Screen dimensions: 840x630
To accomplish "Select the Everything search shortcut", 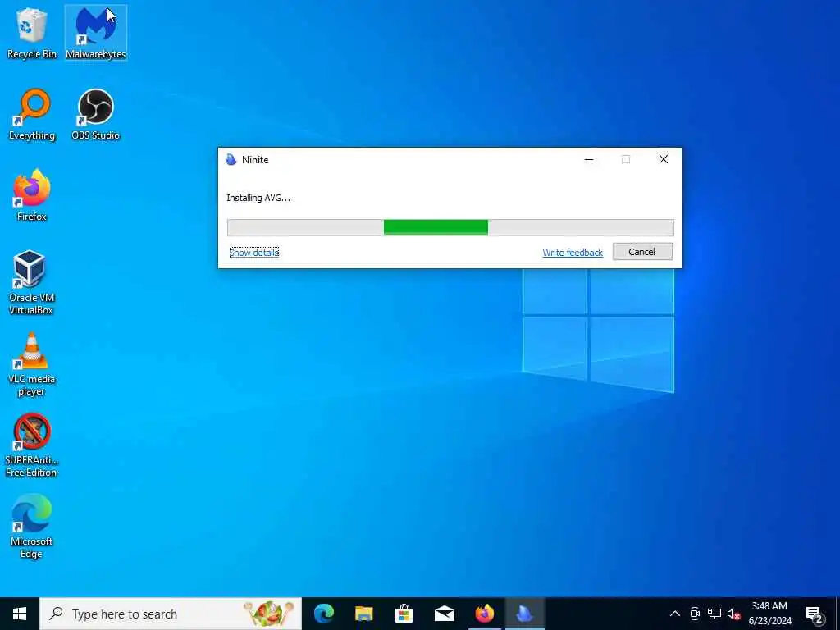I will pos(32,115).
